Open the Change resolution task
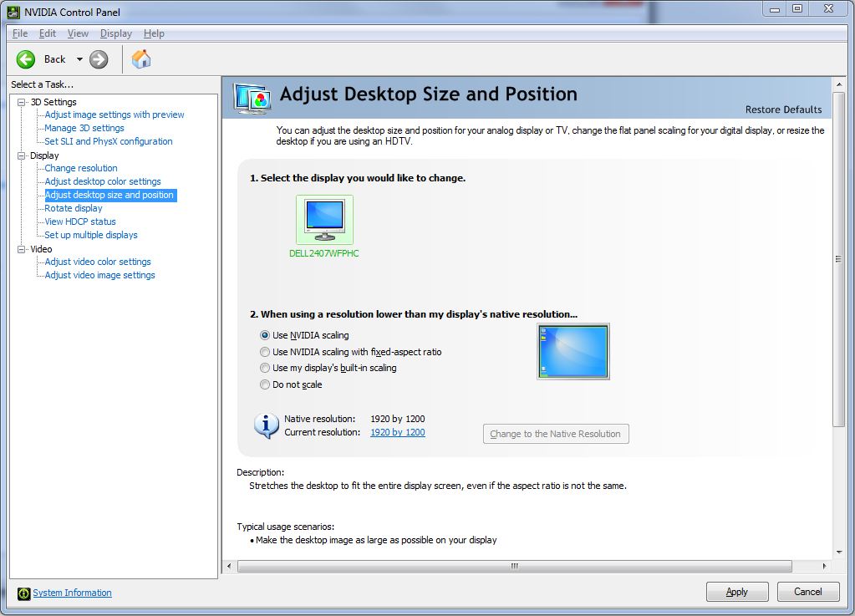 click(x=81, y=168)
